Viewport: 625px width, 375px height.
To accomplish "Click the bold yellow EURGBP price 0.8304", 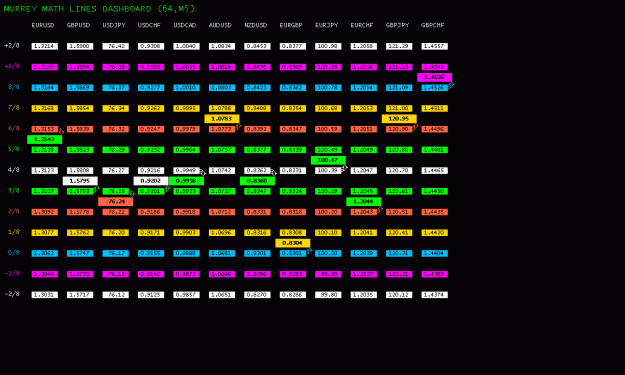I will point(293,243).
